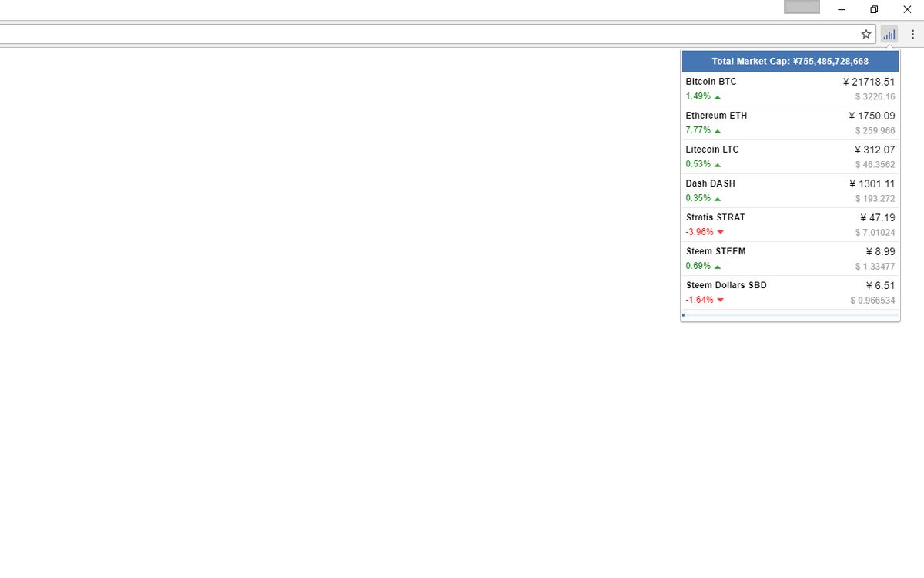924x578 pixels.
Task: Select the Litecoin LTC row name
Action: pos(712,150)
